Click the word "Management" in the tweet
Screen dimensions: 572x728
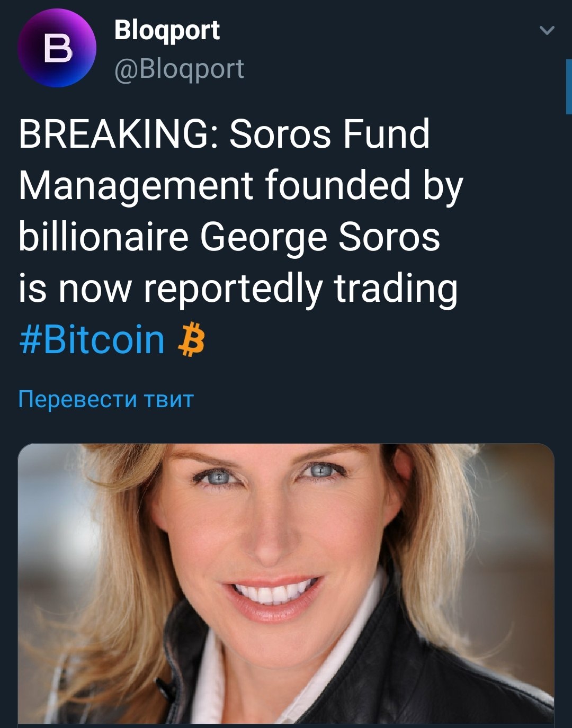point(136,186)
